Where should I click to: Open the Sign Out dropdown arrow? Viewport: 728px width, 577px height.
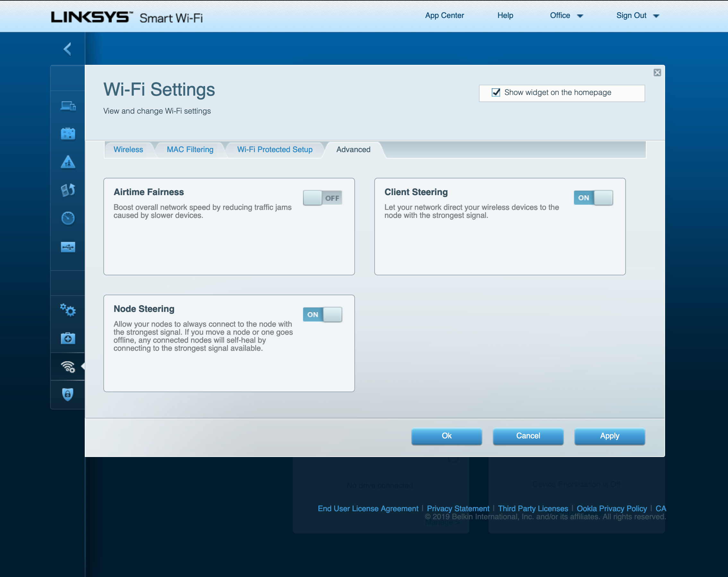tap(656, 16)
